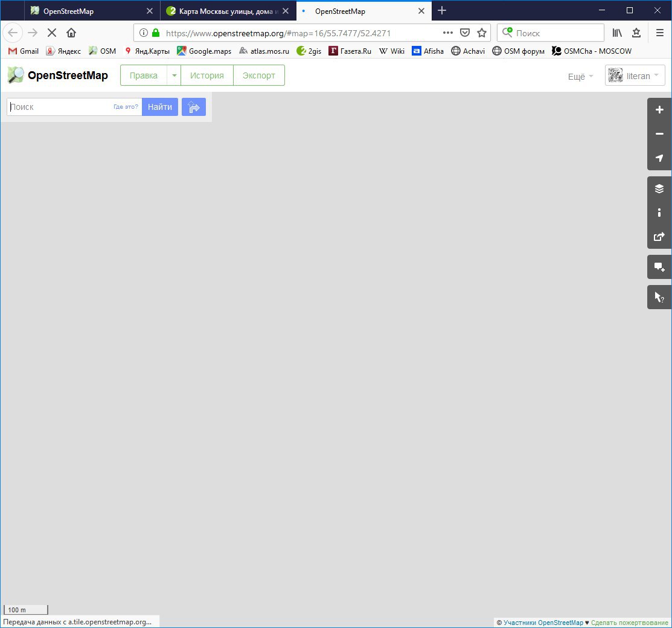Open the Achavi bookmark
Screen dimensions: 672x628
coord(468,51)
